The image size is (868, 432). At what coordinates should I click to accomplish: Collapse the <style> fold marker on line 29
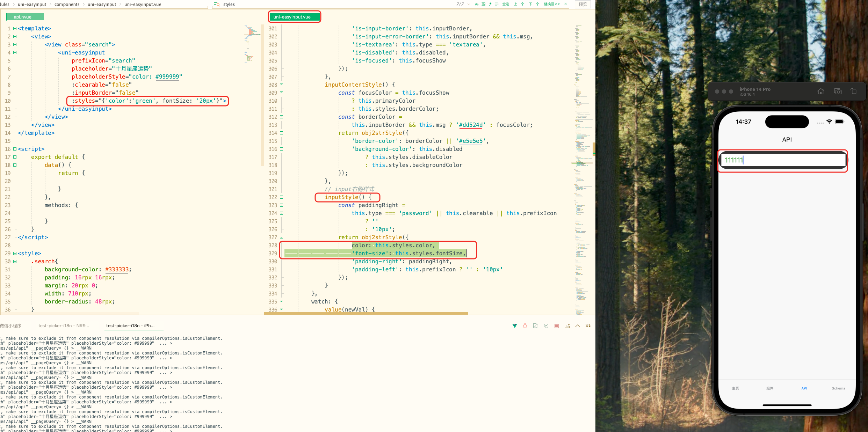[x=15, y=254]
